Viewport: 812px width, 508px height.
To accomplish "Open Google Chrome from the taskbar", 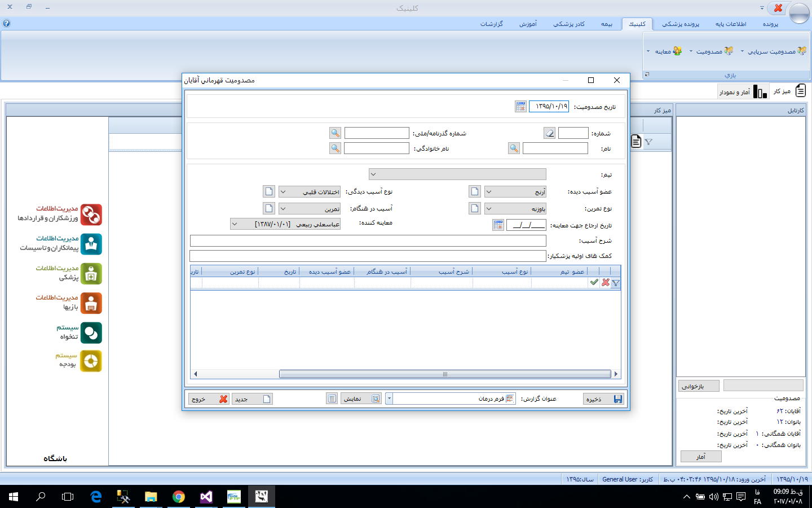I will tap(179, 497).
